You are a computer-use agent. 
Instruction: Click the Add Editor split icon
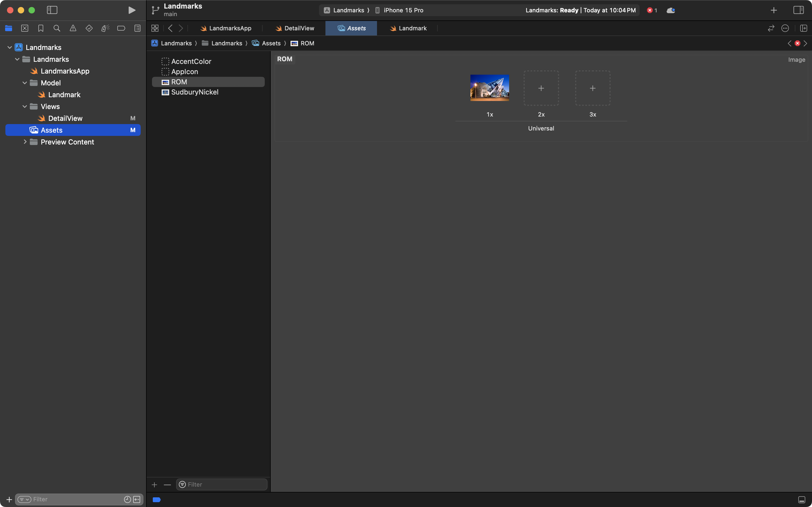coord(804,28)
